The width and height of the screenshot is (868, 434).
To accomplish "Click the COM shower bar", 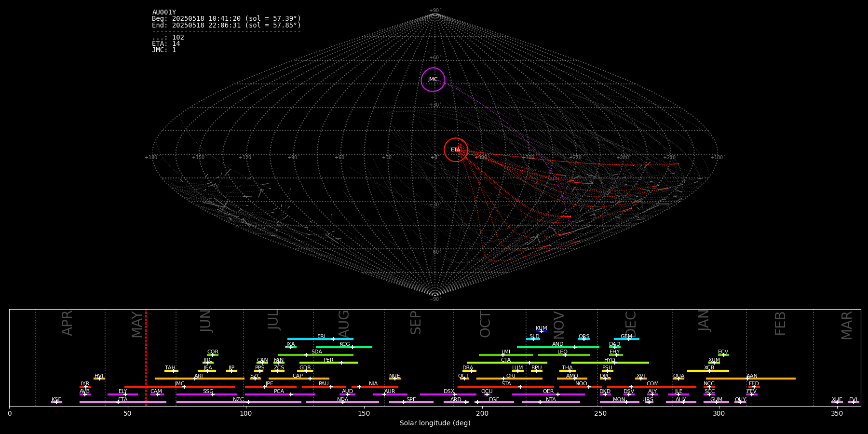I will point(651,387).
